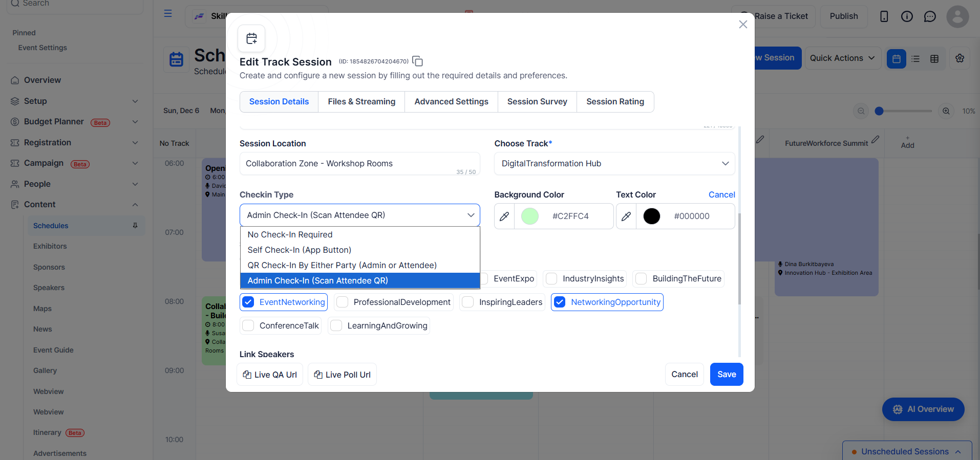Open the chat messages icon
Viewport: 980px width, 460px height.
(x=930, y=16)
